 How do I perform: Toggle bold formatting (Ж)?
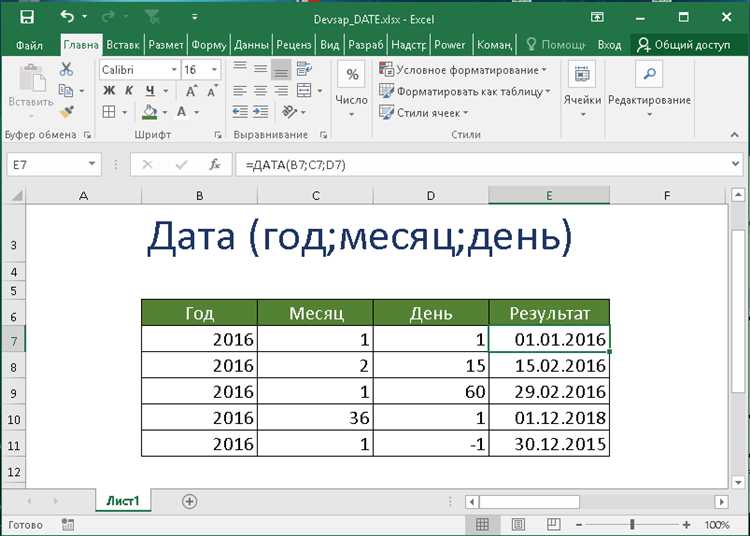[109, 90]
